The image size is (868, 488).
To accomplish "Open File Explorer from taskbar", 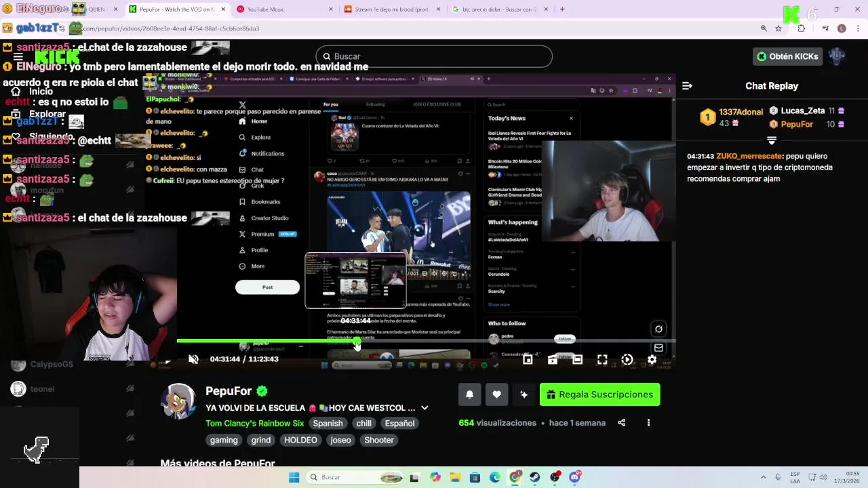I will pos(455,477).
